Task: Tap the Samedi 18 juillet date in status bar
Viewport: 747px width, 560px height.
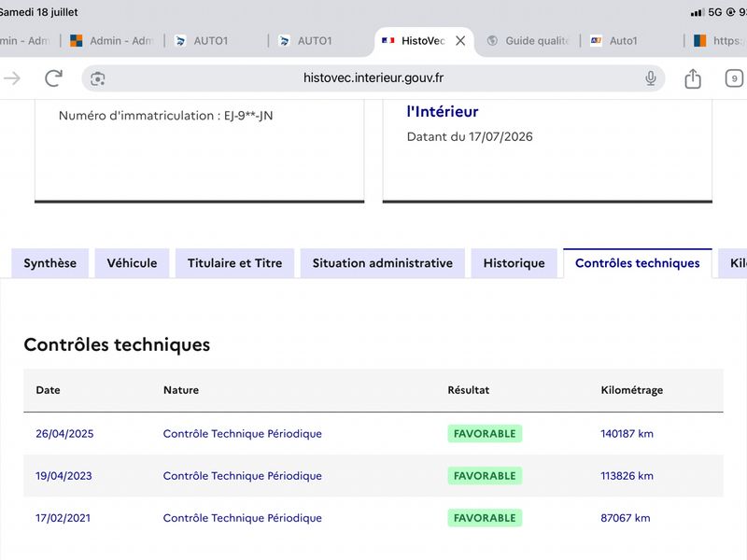Action: pyautogui.click(x=38, y=12)
